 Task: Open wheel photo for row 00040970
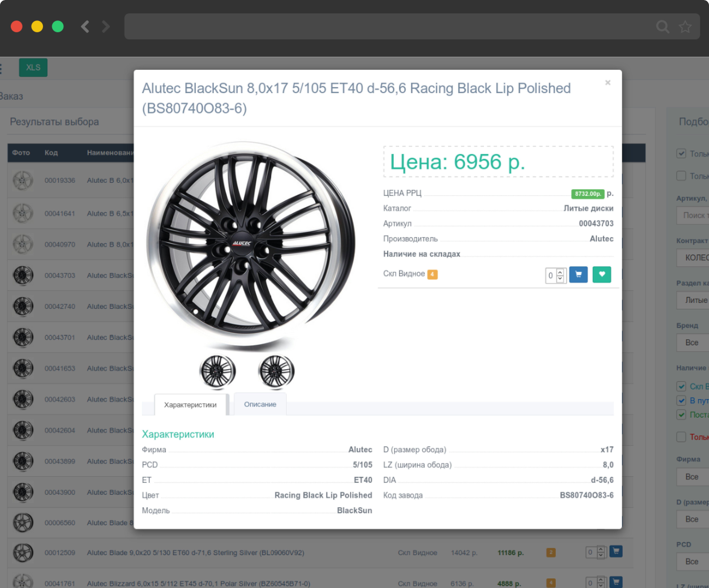23,244
